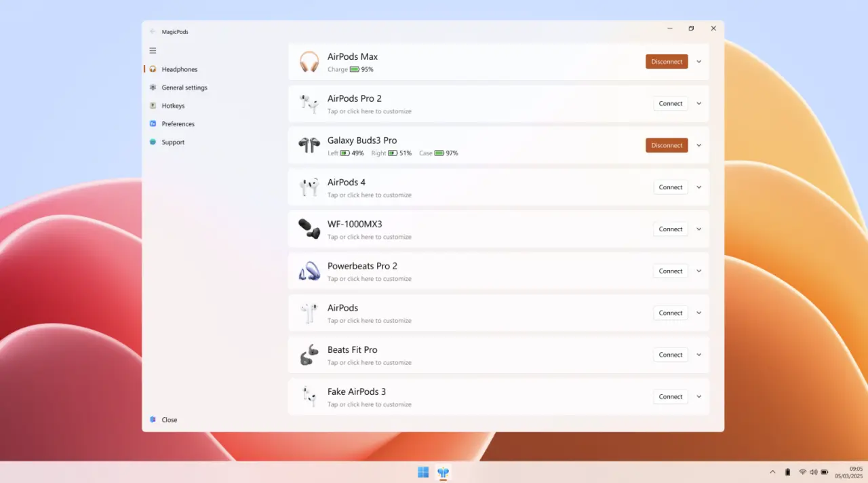
Task: Click Galaxy Buds3 Pro case battery 97%
Action: [x=439, y=153]
